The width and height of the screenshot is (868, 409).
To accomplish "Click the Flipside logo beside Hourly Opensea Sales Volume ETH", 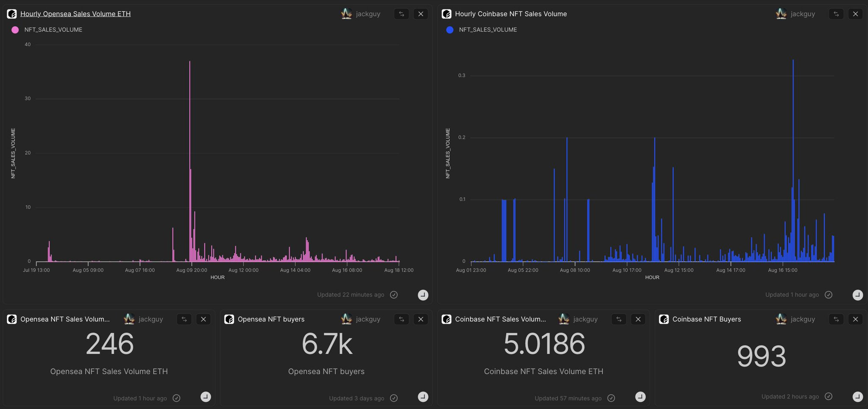I will pos(12,14).
